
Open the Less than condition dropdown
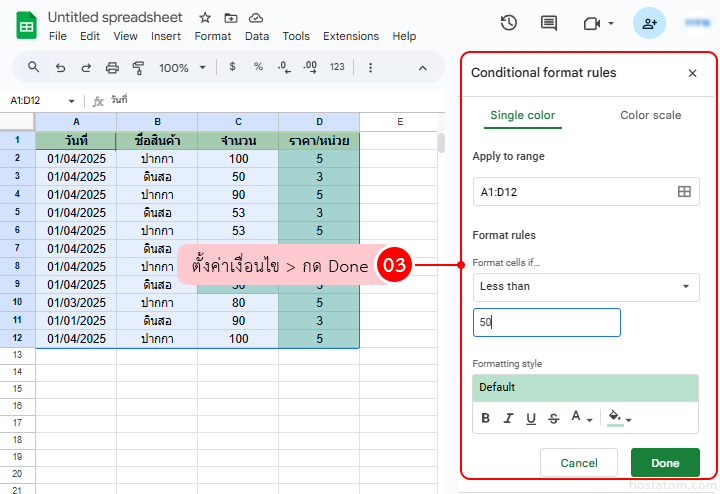[586, 287]
